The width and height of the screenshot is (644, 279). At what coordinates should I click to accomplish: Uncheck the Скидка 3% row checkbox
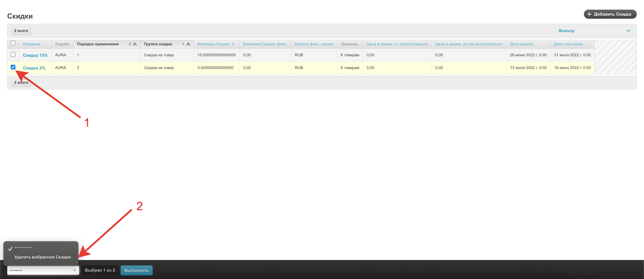pos(13,67)
